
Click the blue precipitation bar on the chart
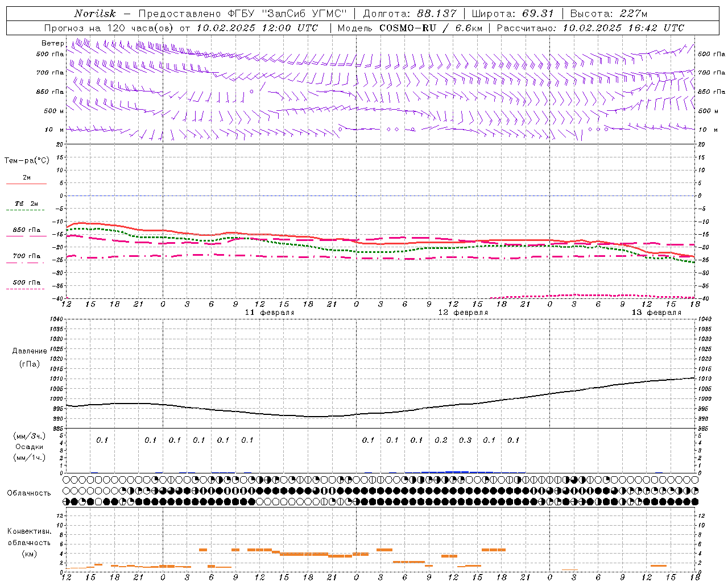pos(457,472)
